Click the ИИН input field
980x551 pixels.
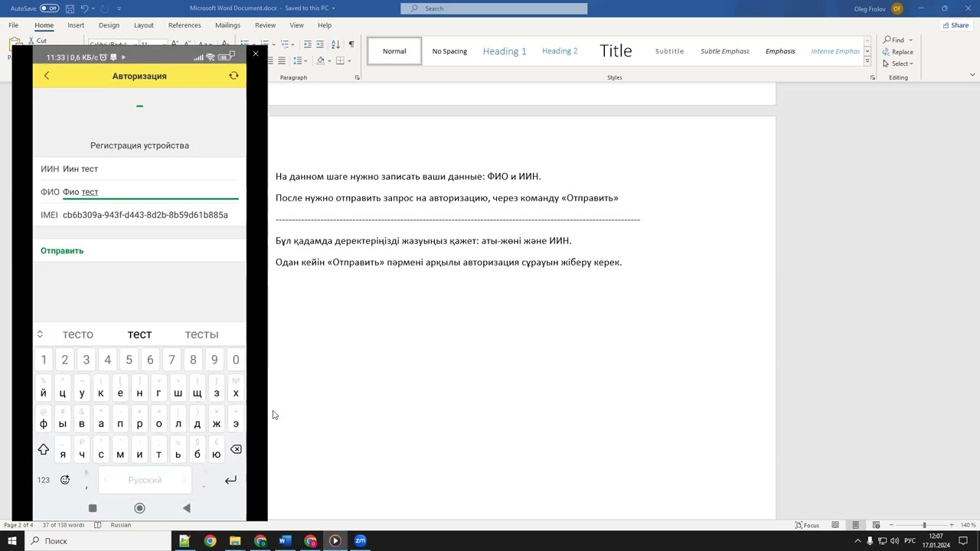click(150, 169)
